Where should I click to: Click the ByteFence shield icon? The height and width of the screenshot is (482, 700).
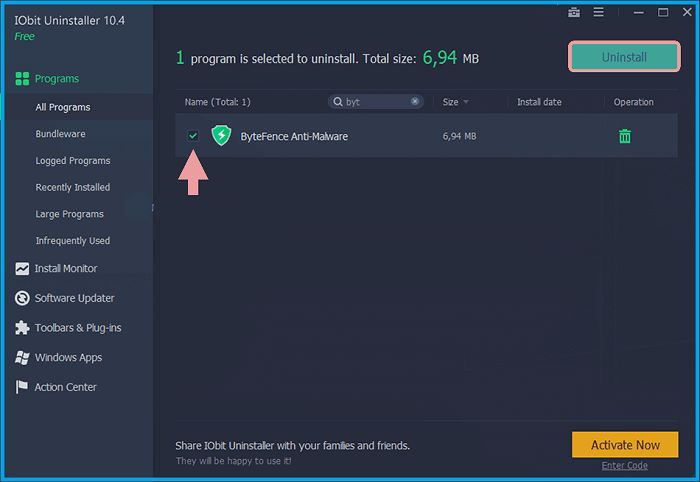point(221,136)
